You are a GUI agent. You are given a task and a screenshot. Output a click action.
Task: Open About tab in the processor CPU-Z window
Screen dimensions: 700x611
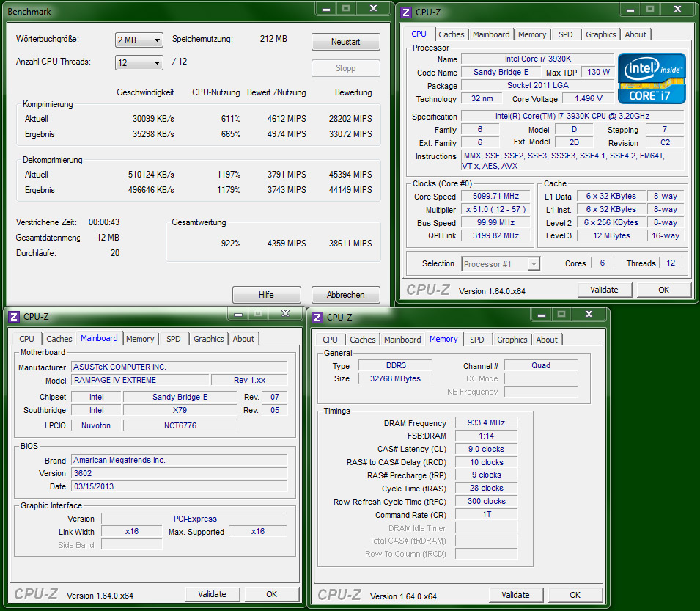[x=635, y=34]
